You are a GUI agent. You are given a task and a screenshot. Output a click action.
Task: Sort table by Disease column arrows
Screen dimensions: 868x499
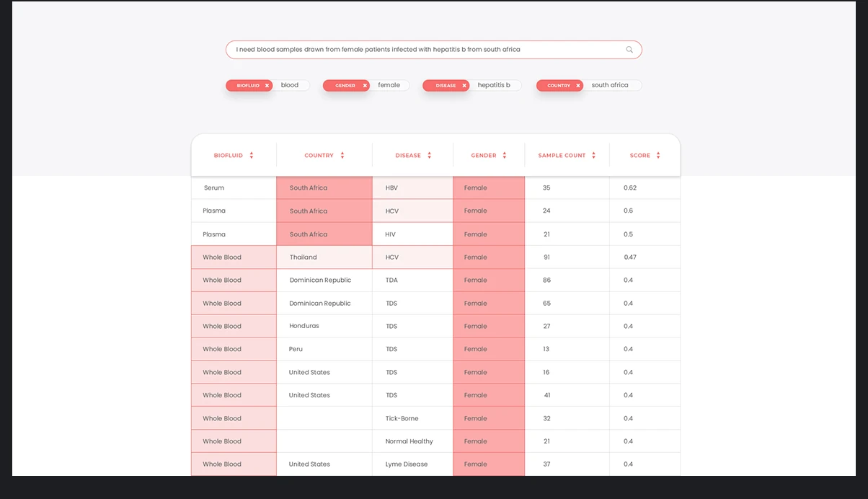(430, 155)
